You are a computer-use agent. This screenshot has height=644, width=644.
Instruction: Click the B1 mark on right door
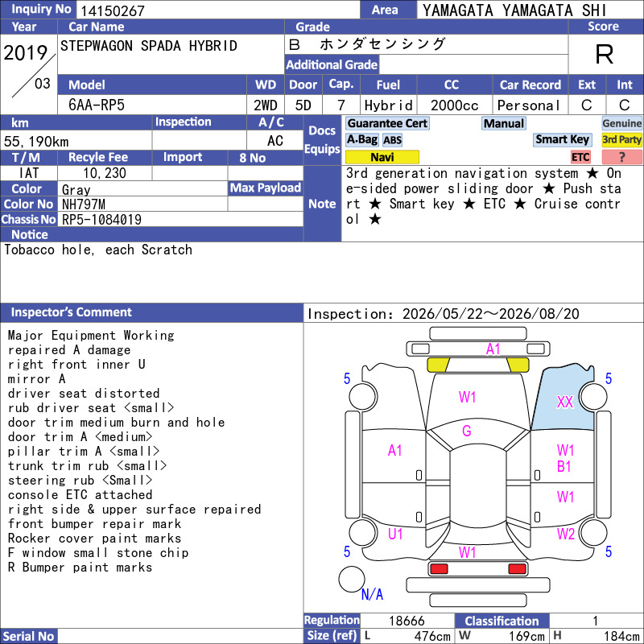[x=564, y=467]
